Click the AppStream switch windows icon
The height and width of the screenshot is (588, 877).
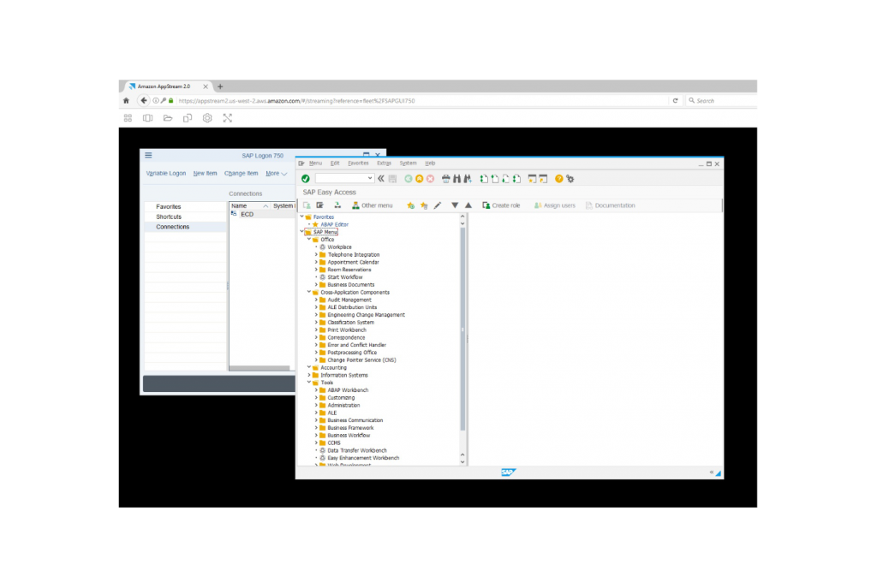(x=147, y=118)
